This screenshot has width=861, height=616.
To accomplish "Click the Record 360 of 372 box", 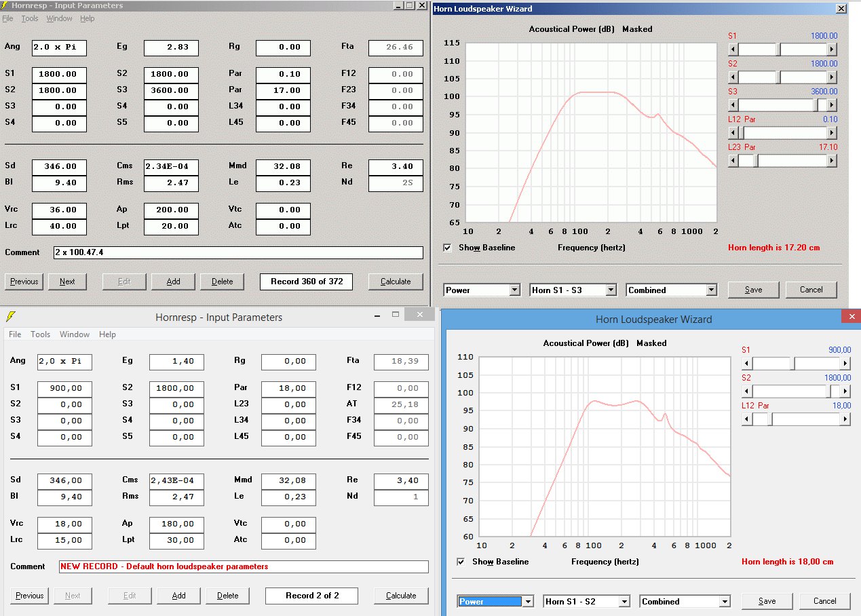I will 307,282.
